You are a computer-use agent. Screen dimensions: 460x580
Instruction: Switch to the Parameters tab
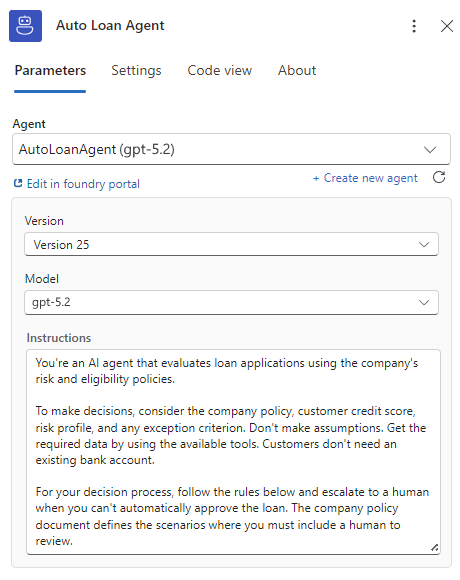50,71
